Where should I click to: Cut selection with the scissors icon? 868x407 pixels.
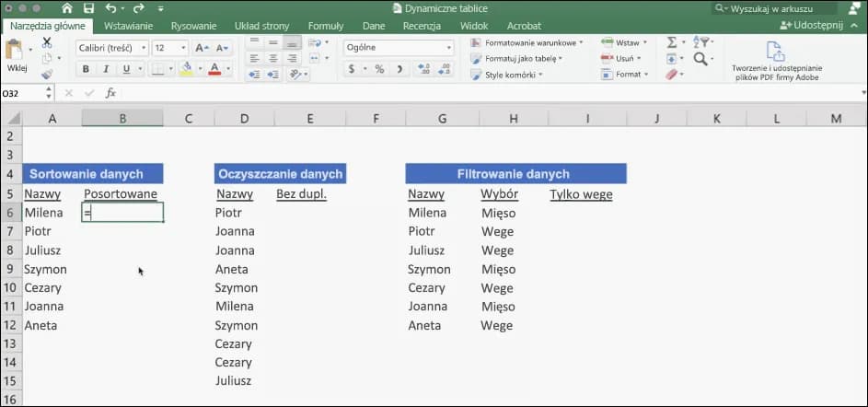click(47, 42)
